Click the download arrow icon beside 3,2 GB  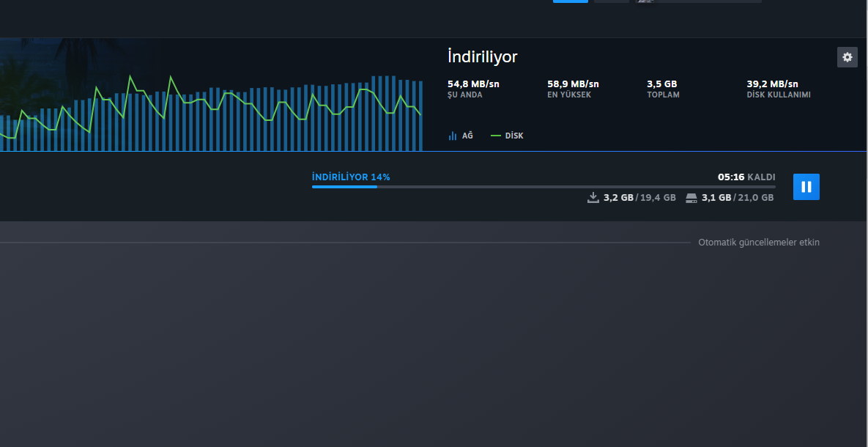(x=593, y=198)
